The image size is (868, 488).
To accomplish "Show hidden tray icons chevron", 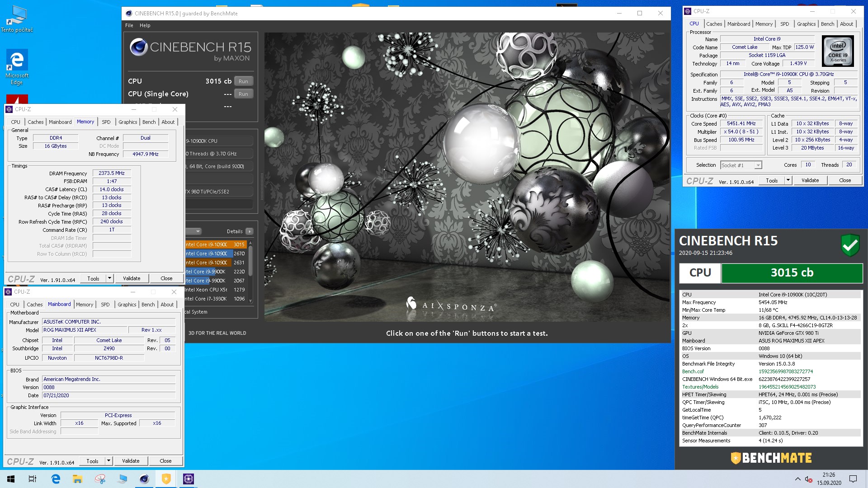I will point(797,479).
